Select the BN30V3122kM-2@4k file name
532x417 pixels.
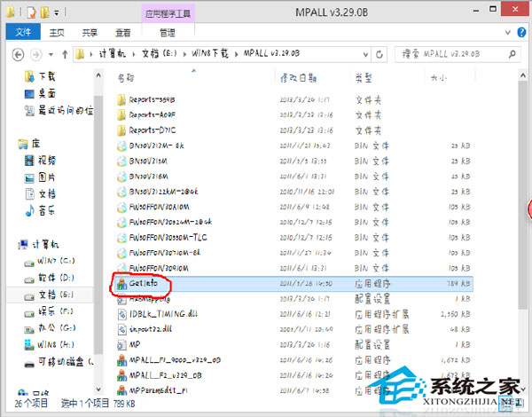click(163, 192)
